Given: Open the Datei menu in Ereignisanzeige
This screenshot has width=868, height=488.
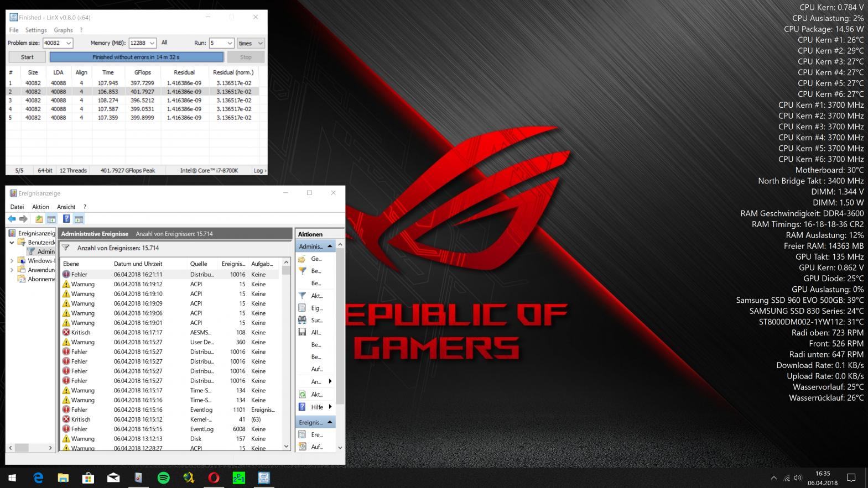Looking at the screenshot, I should (17, 207).
